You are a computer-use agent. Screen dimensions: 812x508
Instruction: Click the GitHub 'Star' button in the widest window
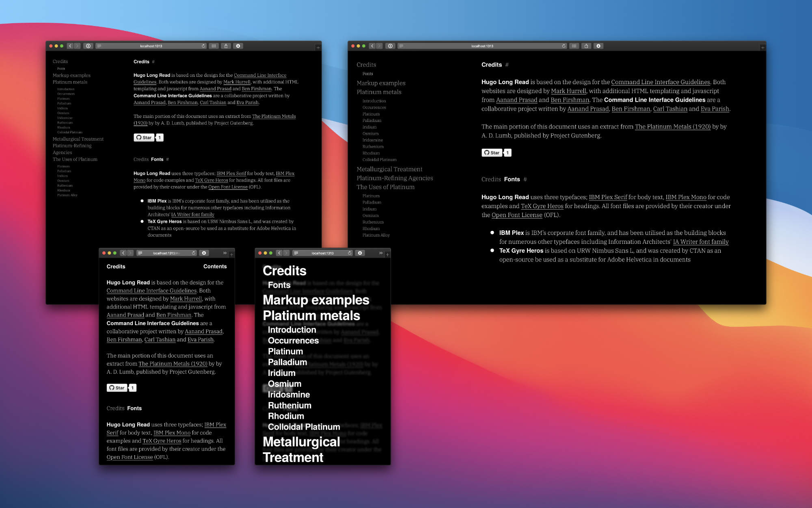[x=492, y=153]
